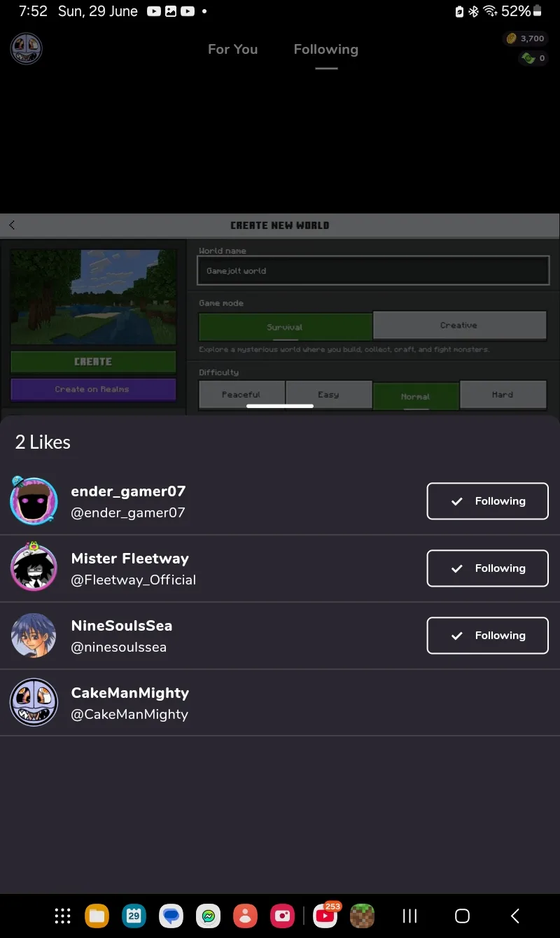Open ender_gamer07's avatar
The image size is (560, 938).
[x=34, y=501]
